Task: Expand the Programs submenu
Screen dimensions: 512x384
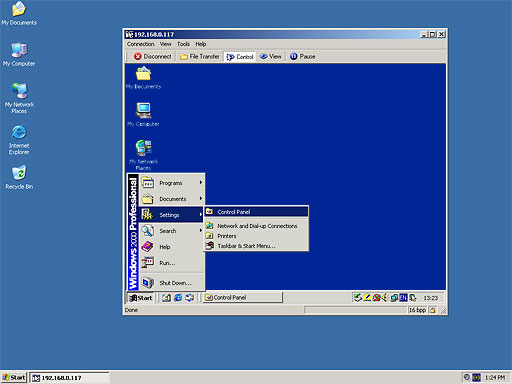Action: 171,183
